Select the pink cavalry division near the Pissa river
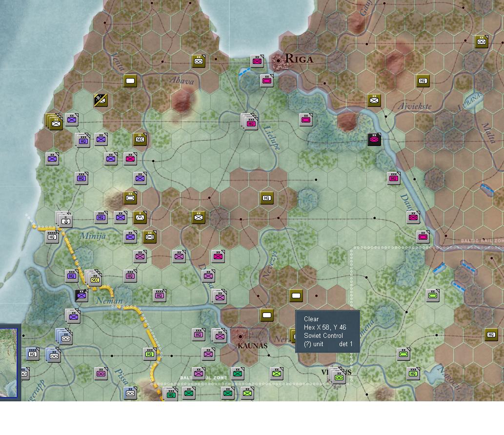This screenshot has height=435, width=504. click(x=101, y=374)
